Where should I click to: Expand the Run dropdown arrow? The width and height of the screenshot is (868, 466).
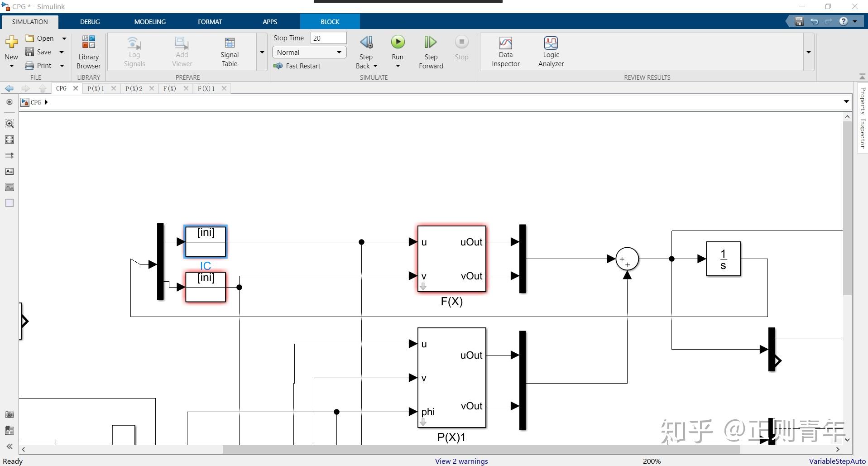(x=398, y=66)
